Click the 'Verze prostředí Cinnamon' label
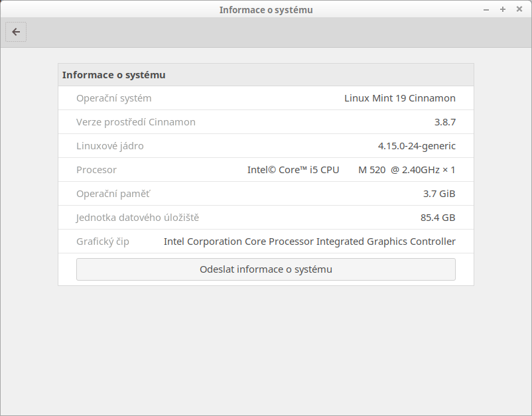Viewport: 532px width, 416px height. [x=136, y=122]
